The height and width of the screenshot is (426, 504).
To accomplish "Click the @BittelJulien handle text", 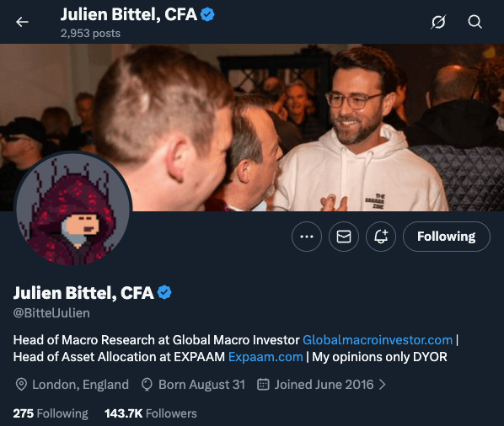I will pos(51,313).
